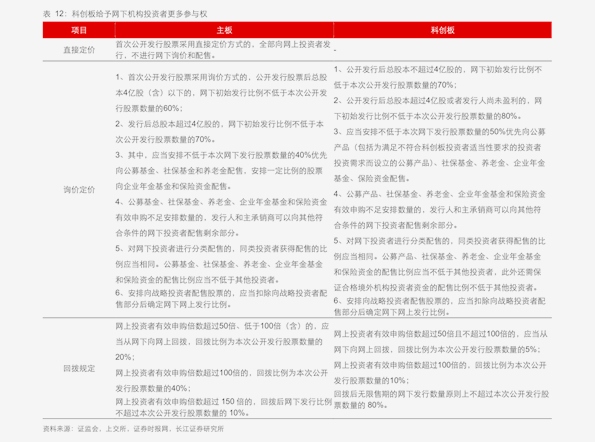This screenshot has height=442, width=595.
Task: Click 主板 item 3 about 40% allocation
Action: coord(221,171)
